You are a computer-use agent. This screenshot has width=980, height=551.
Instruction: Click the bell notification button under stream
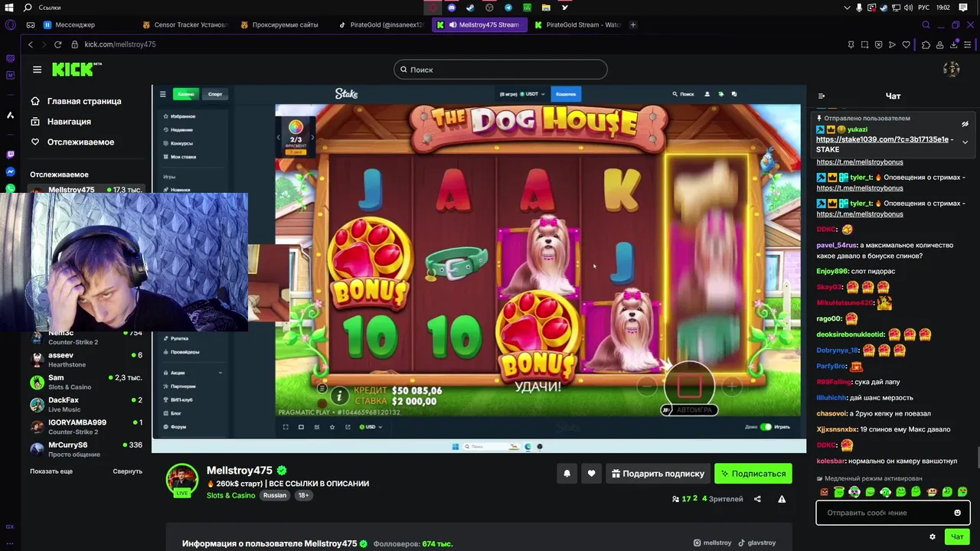point(567,474)
